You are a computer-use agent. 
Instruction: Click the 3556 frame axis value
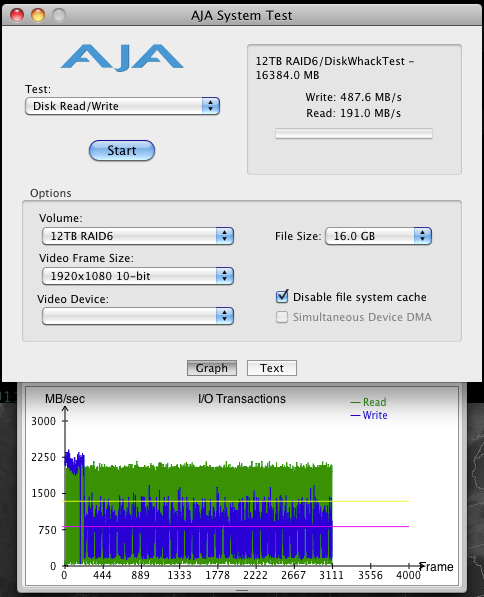pyautogui.click(x=370, y=575)
